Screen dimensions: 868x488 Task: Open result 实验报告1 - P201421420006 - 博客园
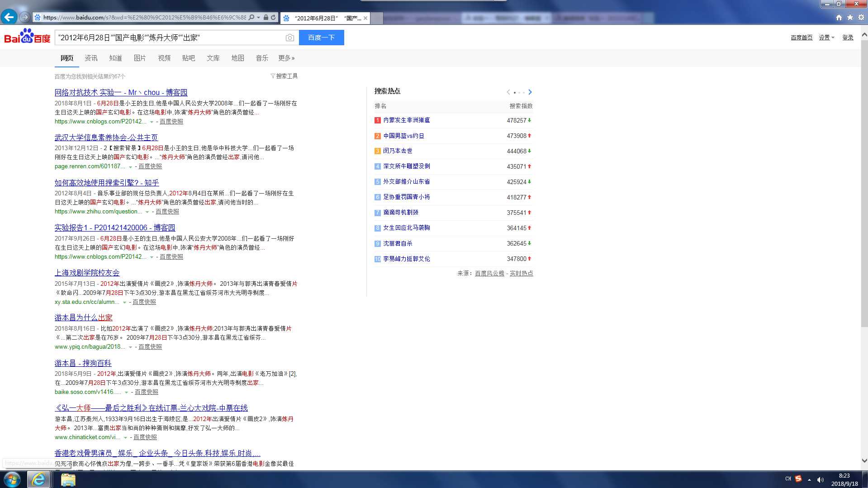(115, 227)
